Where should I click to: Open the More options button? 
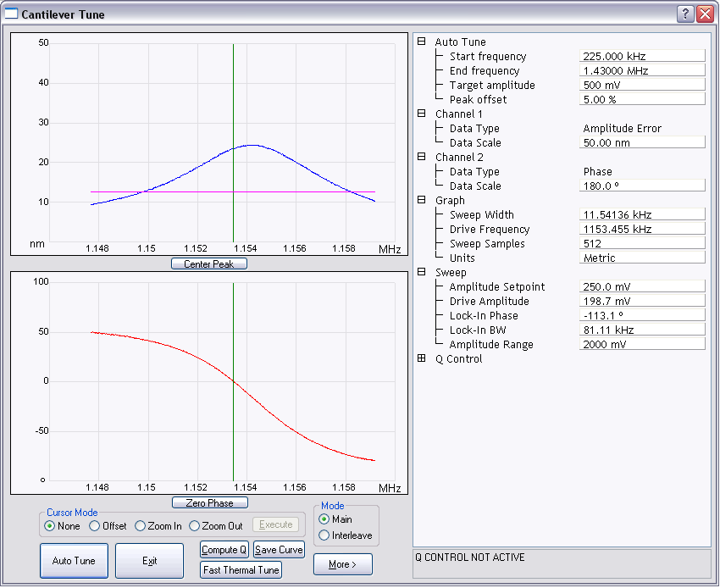(x=342, y=564)
